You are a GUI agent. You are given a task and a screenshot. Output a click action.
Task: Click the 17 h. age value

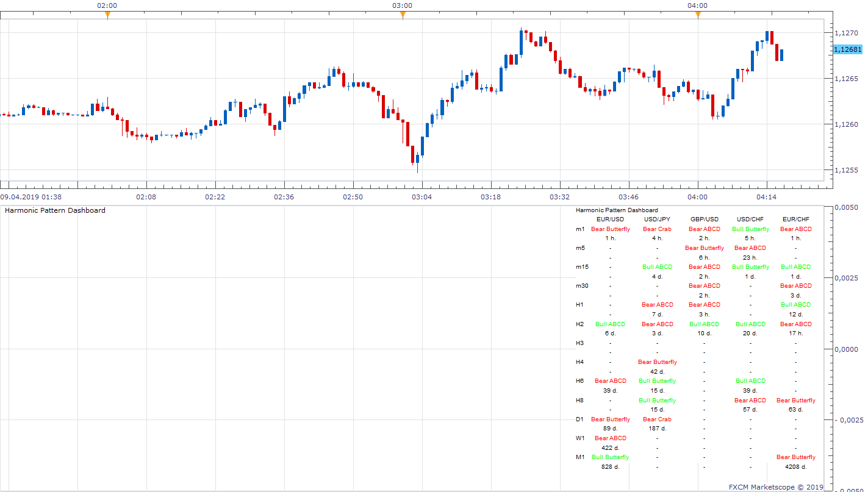coord(796,333)
